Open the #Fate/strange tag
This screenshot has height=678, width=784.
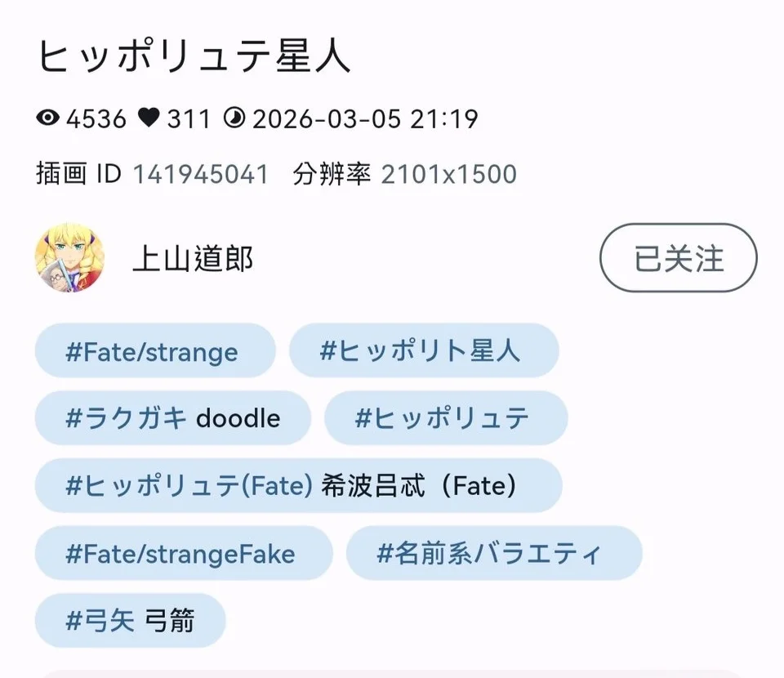point(154,351)
